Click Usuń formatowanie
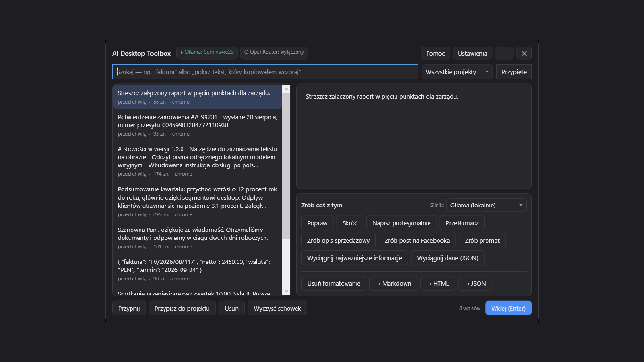The image size is (644, 362). pyautogui.click(x=334, y=283)
